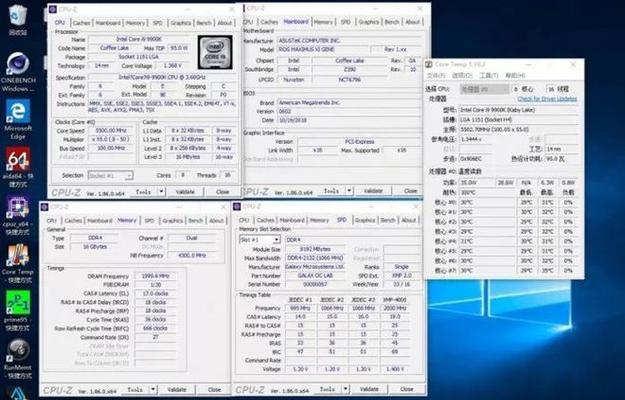Open Bench tab in CPU window
This screenshot has height=400, width=625.
[x=204, y=23]
